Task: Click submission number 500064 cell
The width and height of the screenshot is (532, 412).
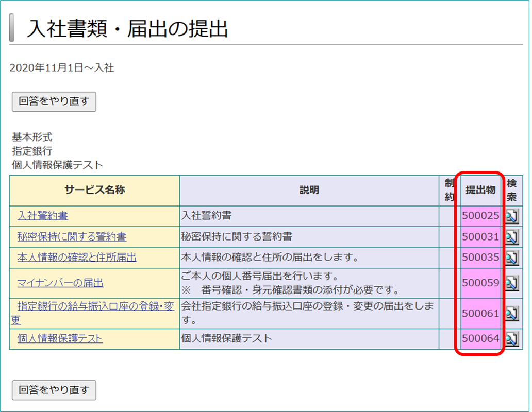Action: pos(480,338)
